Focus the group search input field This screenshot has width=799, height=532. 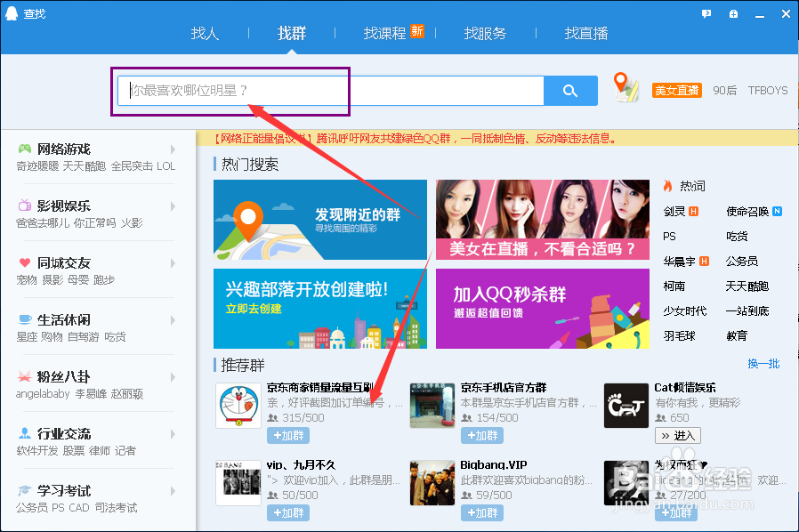pos(331,91)
